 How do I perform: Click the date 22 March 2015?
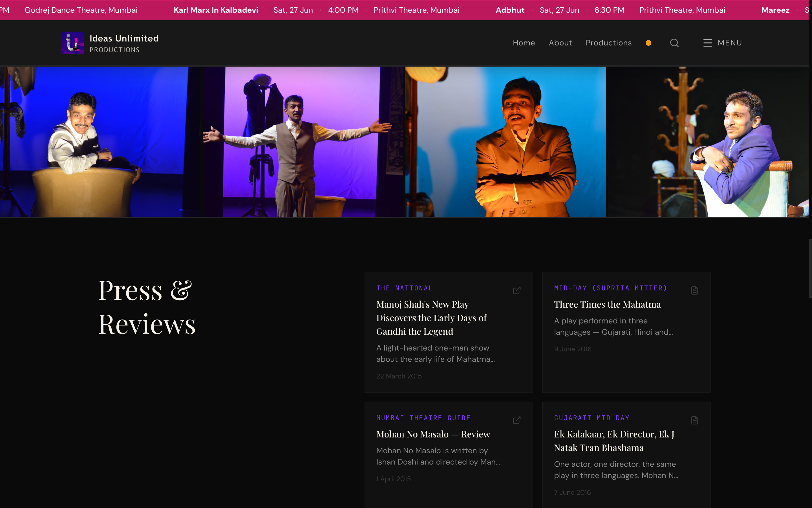(399, 376)
